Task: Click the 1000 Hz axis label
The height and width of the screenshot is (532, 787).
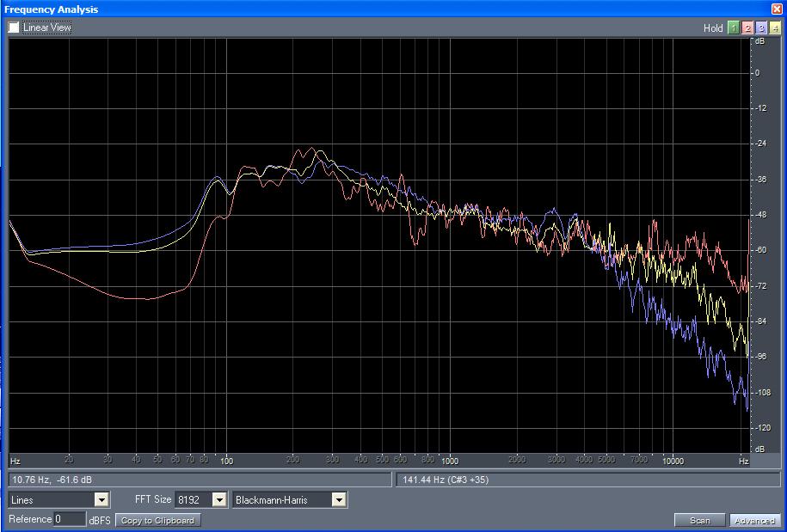Action: click(450, 461)
